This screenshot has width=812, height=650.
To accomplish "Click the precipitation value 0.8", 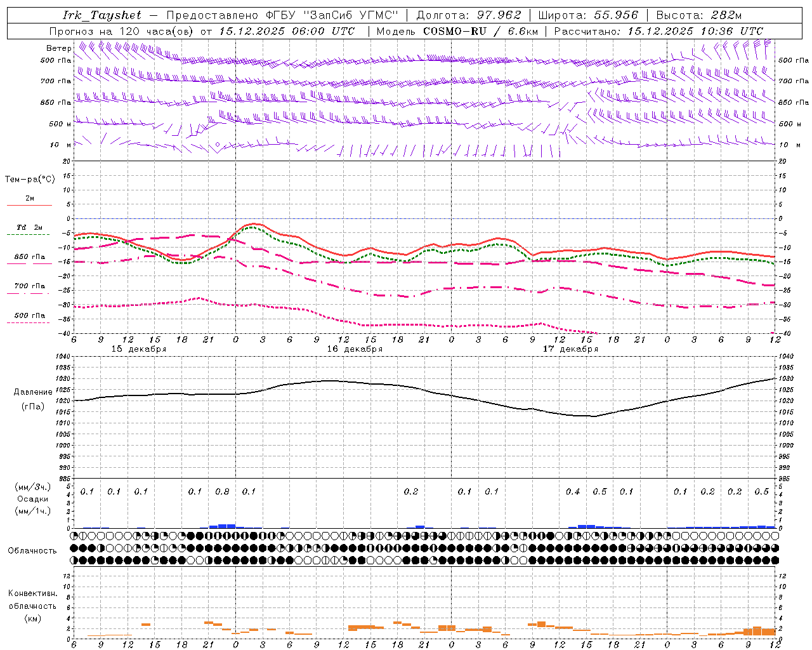I will pos(222,491).
